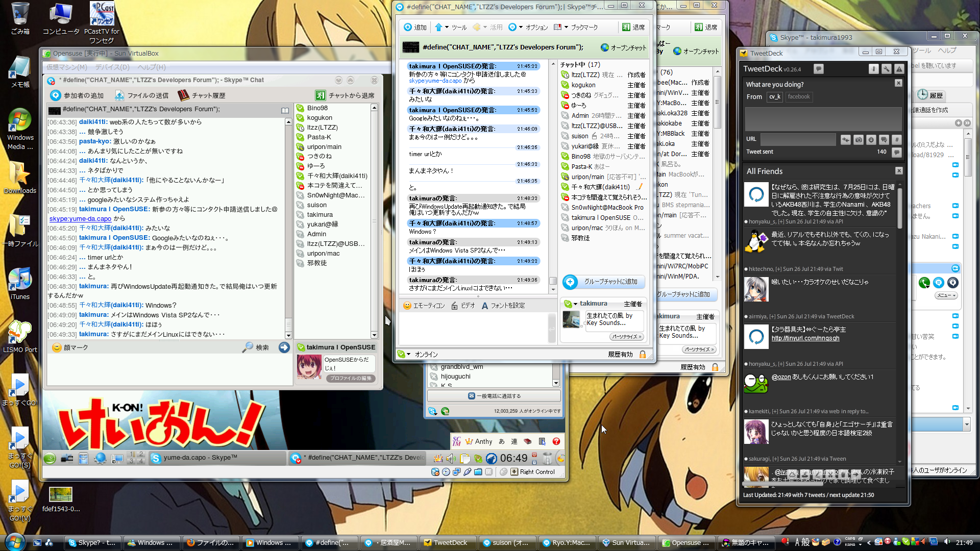This screenshot has height=551, width=980.
Task: Click the TweetDeck warning triangle icon
Action: [899, 69]
